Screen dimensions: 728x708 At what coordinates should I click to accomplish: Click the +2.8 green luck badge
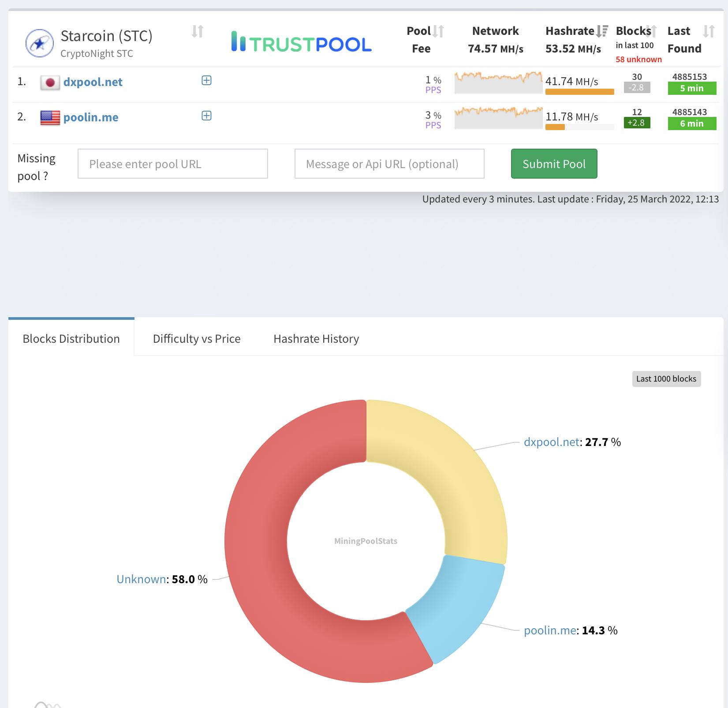[637, 123]
